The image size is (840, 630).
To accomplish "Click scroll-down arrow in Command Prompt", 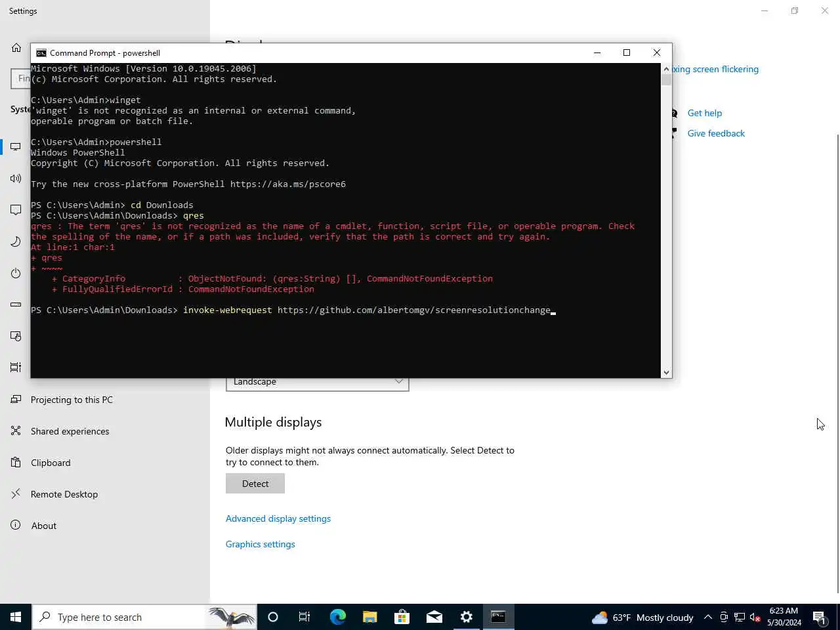I will tap(666, 372).
